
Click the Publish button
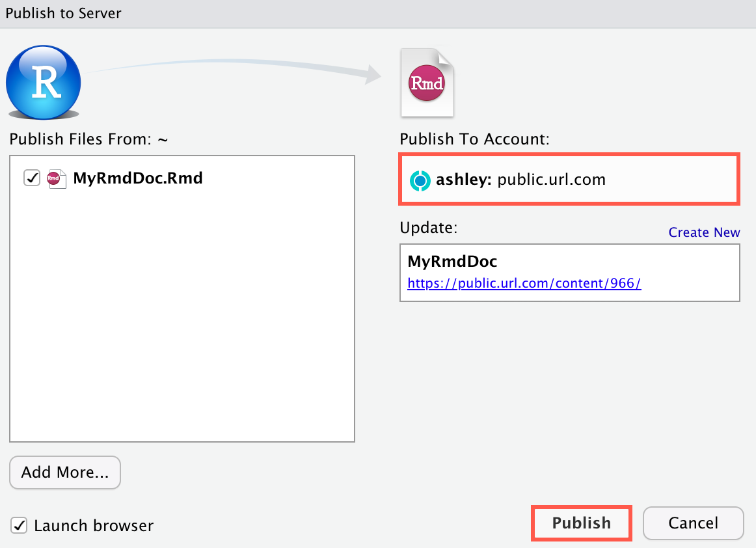(581, 523)
